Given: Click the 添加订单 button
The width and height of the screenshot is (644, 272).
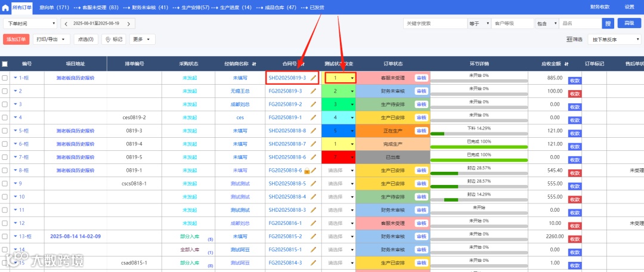Looking at the screenshot, I should click(x=16, y=39).
